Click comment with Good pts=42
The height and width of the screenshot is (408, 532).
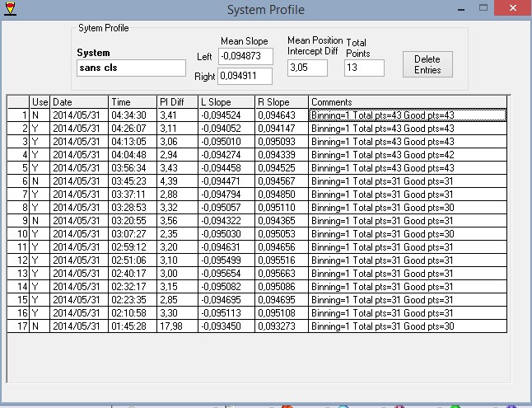click(x=408, y=155)
